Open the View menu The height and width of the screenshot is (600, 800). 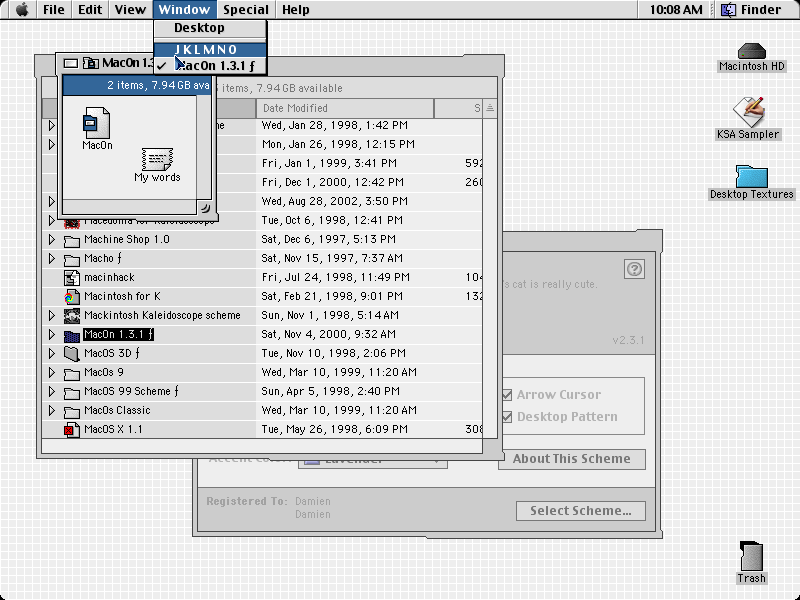[130, 10]
